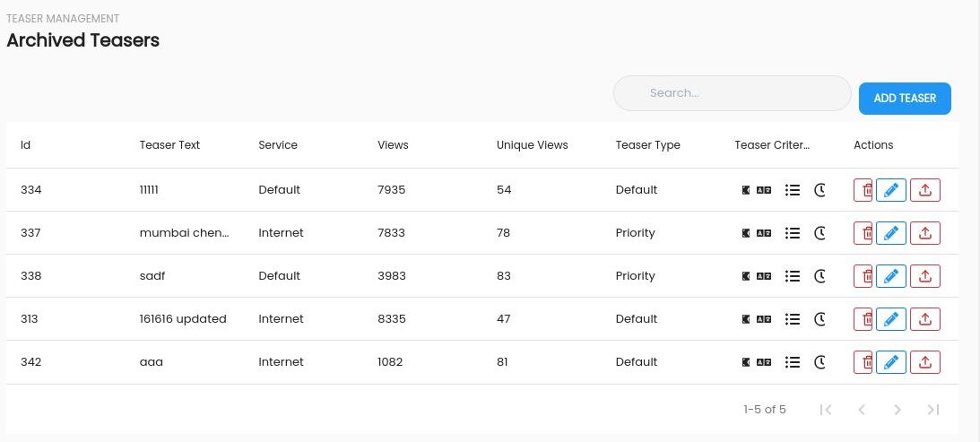
Task: Edit teaser 337 using the pencil icon
Action: tap(891, 233)
